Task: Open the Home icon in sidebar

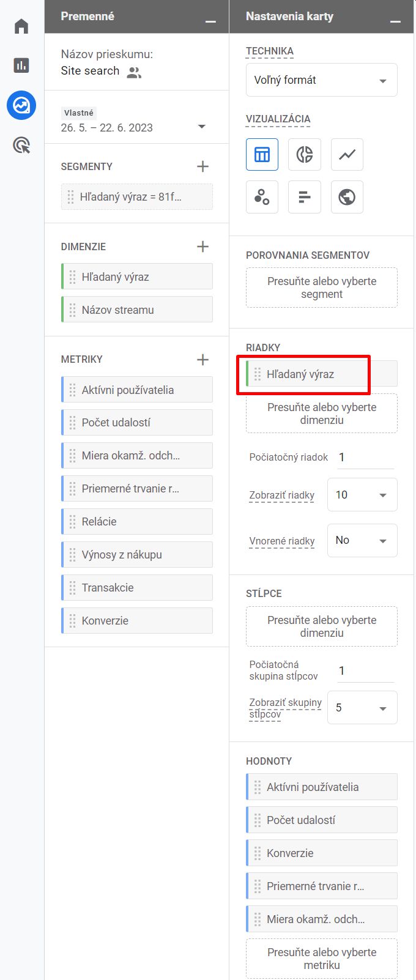Action: click(21, 26)
